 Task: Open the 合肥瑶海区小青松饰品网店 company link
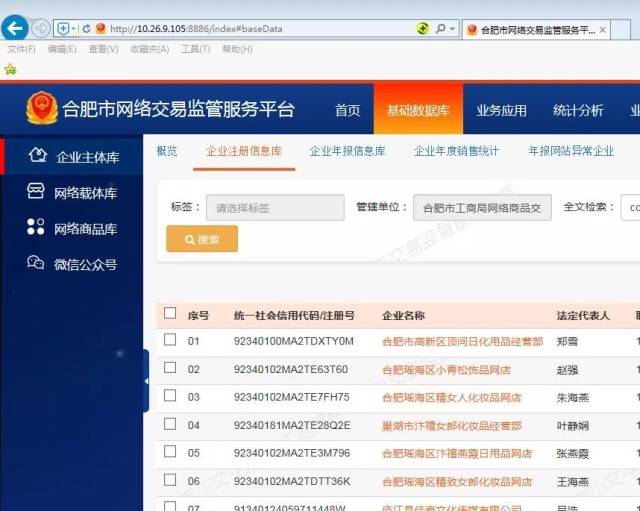(447, 370)
